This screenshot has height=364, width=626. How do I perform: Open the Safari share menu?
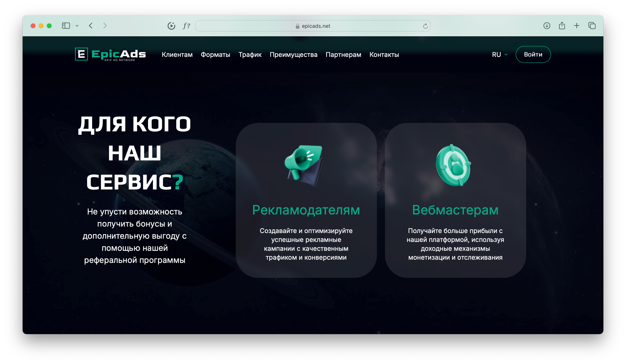562,26
